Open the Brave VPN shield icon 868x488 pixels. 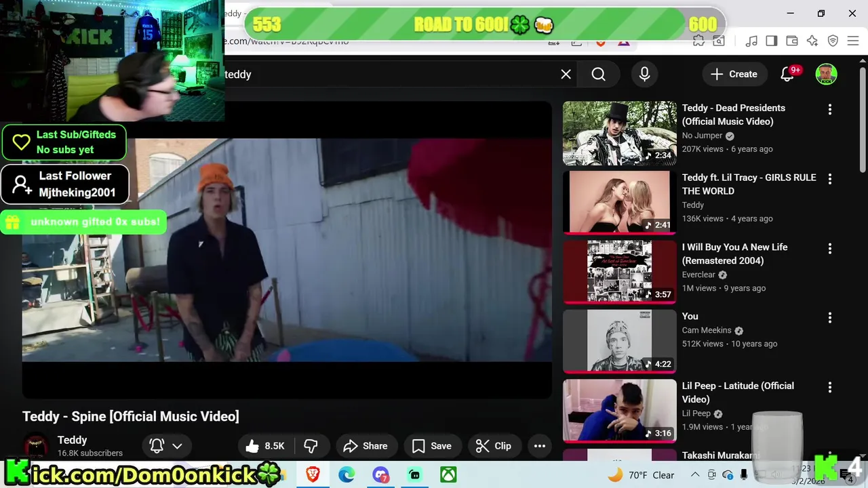pos(833,41)
